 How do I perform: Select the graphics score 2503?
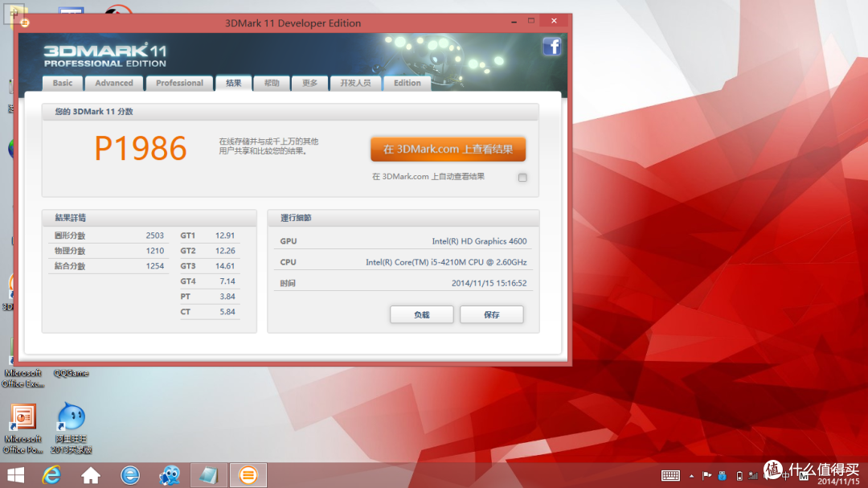pyautogui.click(x=155, y=236)
